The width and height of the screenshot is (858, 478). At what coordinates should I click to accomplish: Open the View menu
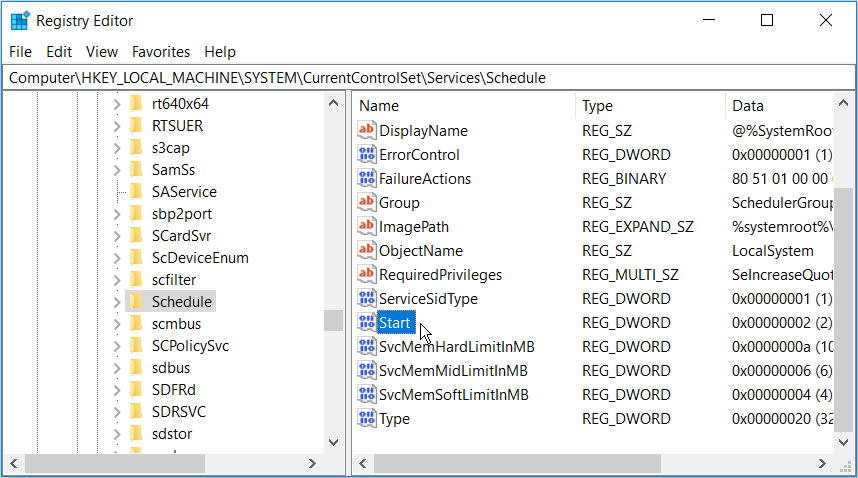coord(102,52)
